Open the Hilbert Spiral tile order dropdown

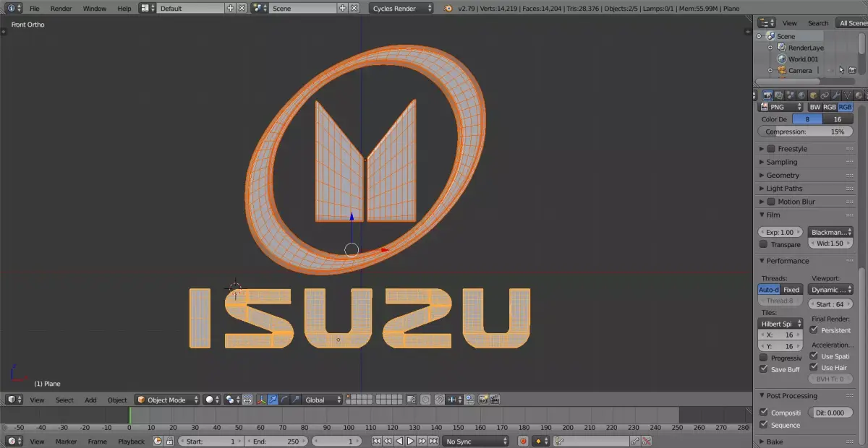coord(780,324)
